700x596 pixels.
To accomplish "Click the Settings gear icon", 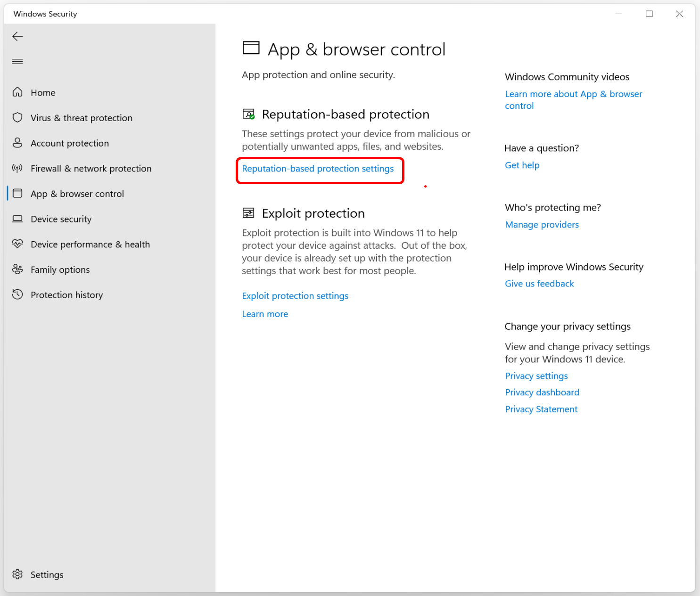I will tap(17, 574).
